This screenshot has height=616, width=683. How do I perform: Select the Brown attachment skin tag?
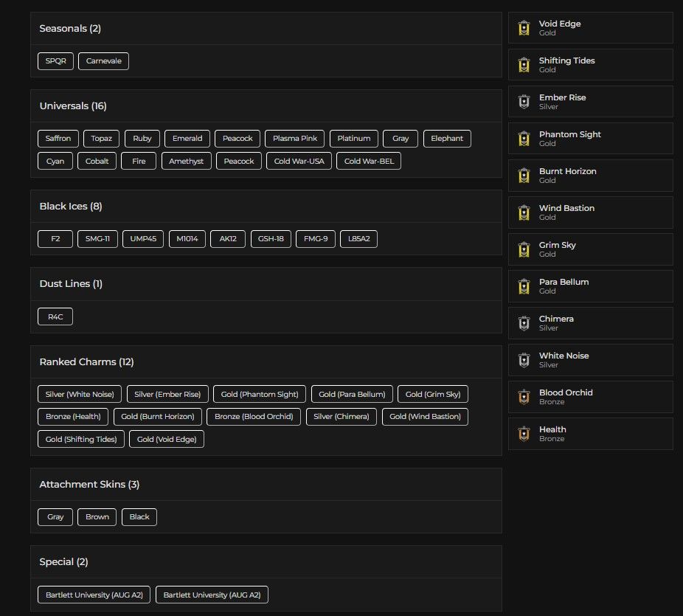click(x=97, y=517)
